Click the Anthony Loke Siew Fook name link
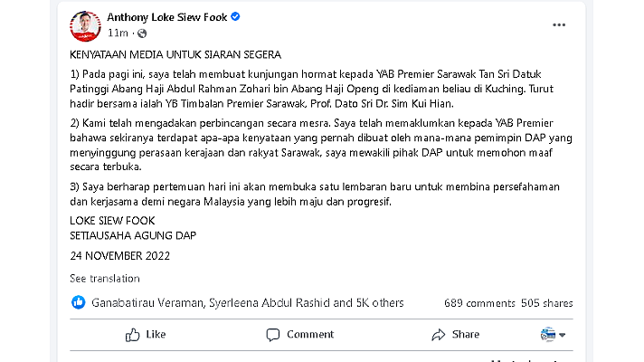The image size is (644, 362). (x=166, y=17)
